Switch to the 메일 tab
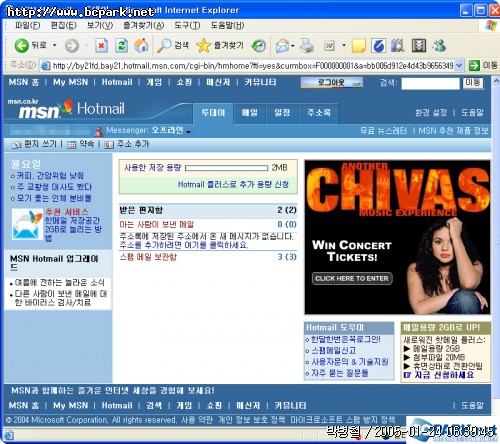Viewport: 500px width, 444px height. (x=250, y=113)
